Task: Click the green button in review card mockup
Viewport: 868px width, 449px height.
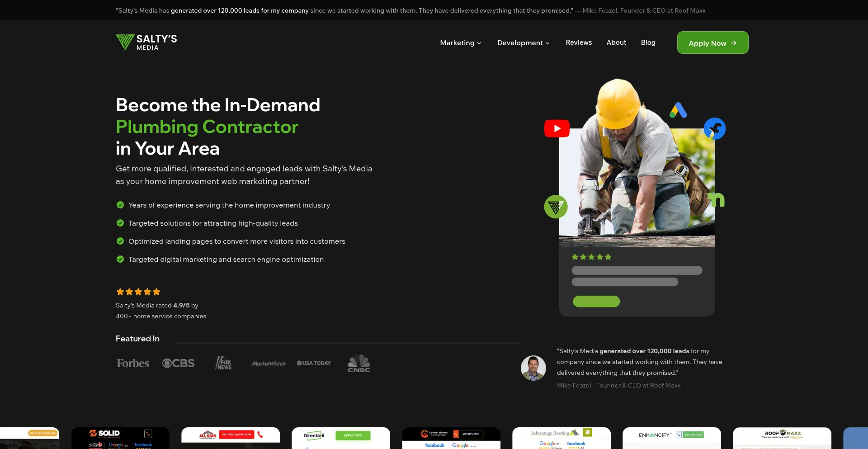Action: click(x=596, y=301)
